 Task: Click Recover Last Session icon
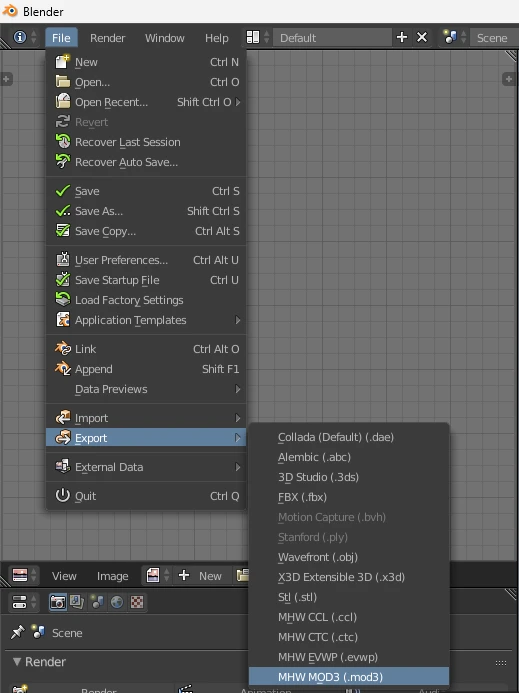point(62,142)
